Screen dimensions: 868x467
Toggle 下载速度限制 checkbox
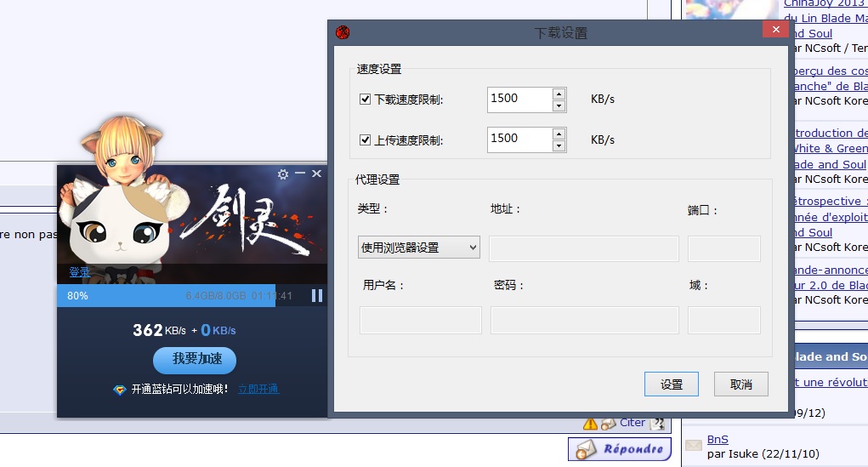[x=365, y=100]
